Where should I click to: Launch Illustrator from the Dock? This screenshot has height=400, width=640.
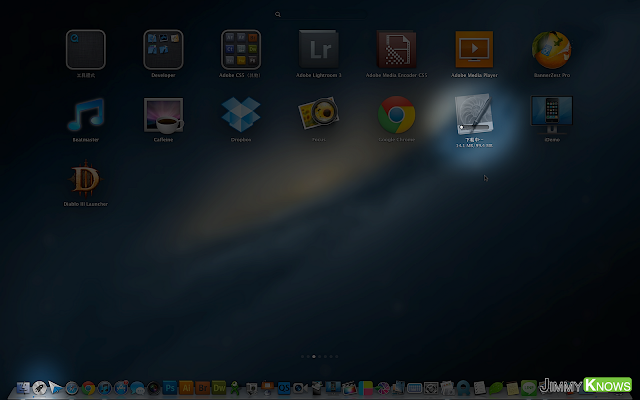click(186, 387)
